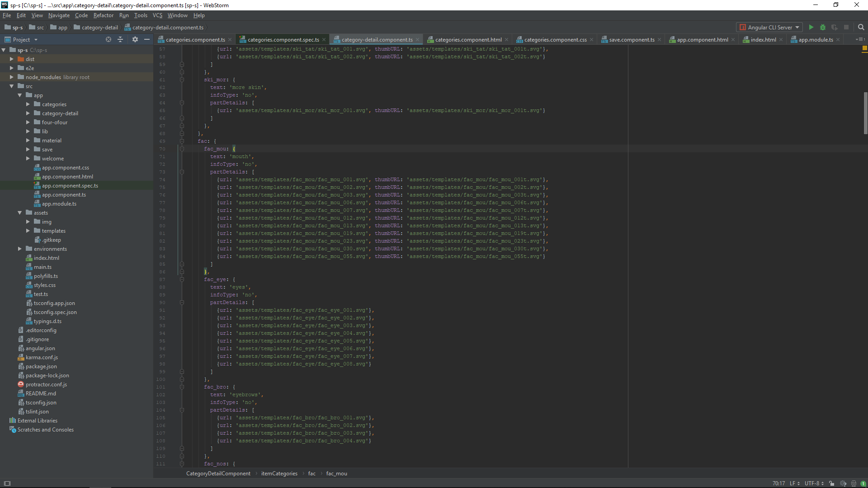
Task: Open the Refactor menu
Action: coord(103,15)
